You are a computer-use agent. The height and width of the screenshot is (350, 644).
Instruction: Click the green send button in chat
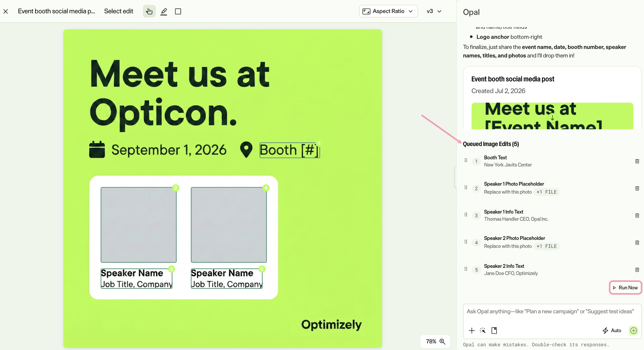pos(634,330)
